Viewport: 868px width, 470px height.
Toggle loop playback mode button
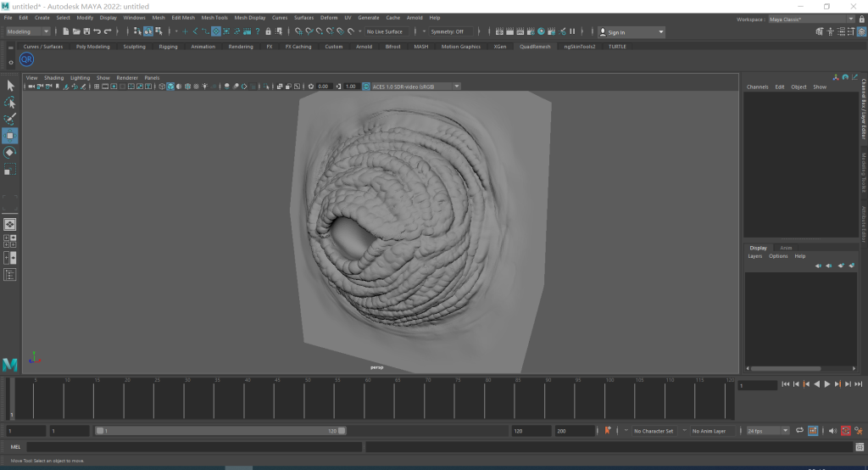pos(799,431)
